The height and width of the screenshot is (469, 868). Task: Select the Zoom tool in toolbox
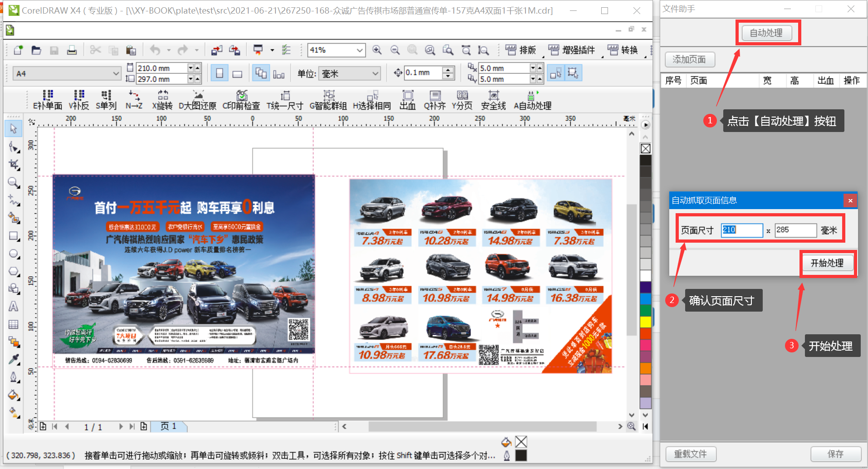pyautogui.click(x=14, y=182)
